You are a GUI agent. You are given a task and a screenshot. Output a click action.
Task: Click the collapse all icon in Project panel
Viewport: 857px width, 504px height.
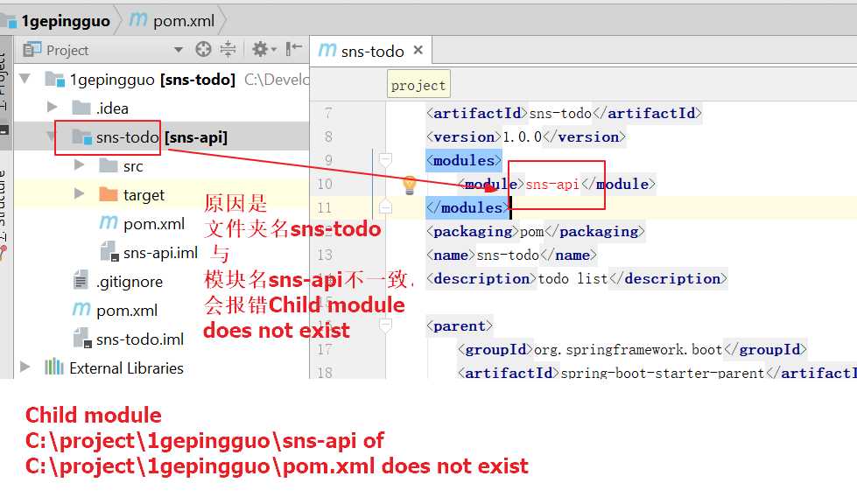[x=228, y=50]
